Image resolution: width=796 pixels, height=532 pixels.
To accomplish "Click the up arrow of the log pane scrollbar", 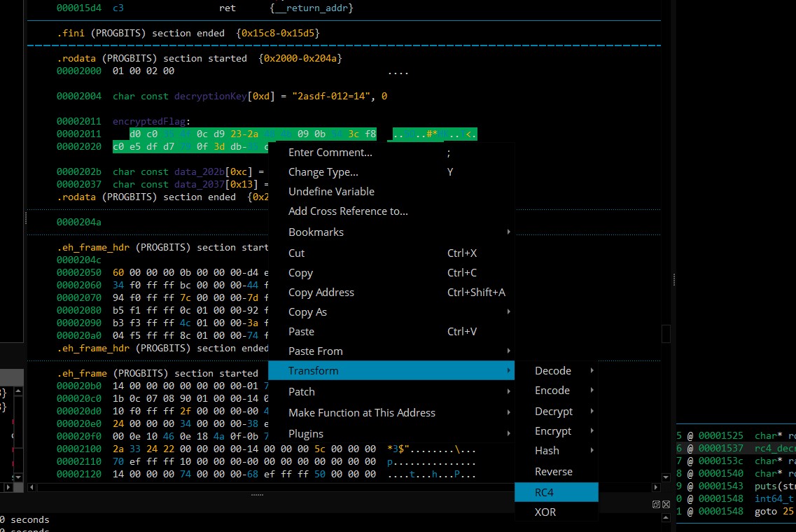I will (666, 517).
